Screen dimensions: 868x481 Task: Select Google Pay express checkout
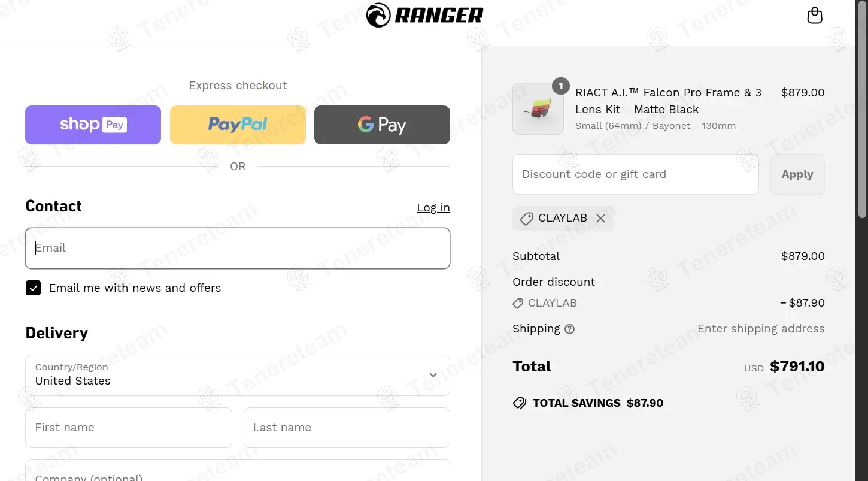point(382,125)
